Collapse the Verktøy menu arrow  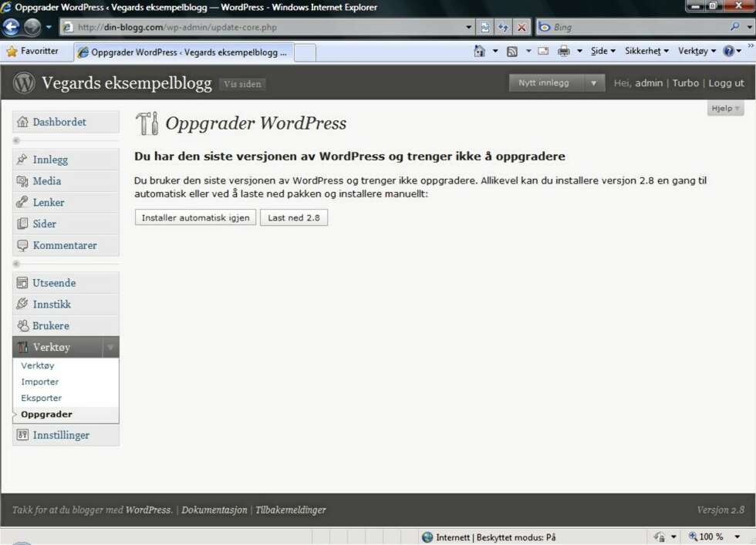click(110, 347)
